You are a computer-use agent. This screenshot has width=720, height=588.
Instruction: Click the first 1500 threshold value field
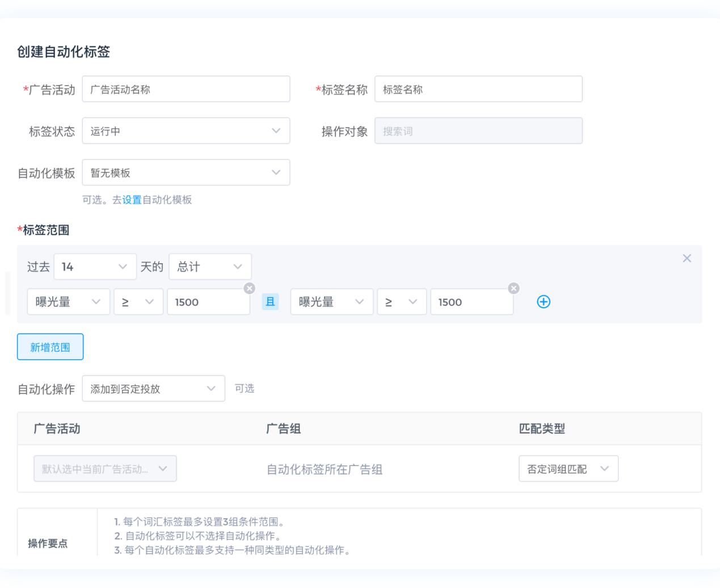click(207, 303)
